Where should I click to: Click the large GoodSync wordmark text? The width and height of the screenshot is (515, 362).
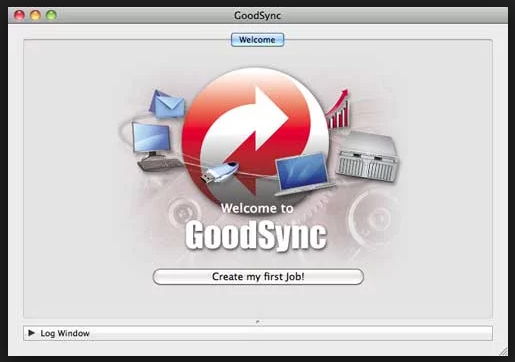point(256,235)
